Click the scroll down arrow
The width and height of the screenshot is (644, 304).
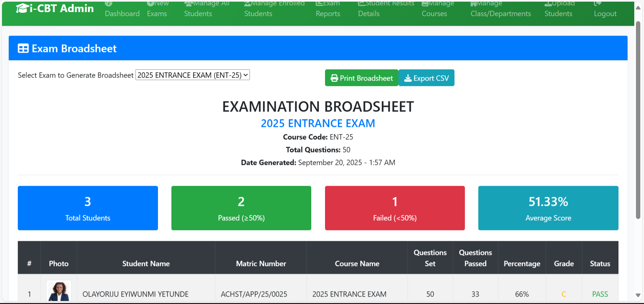tap(638, 295)
